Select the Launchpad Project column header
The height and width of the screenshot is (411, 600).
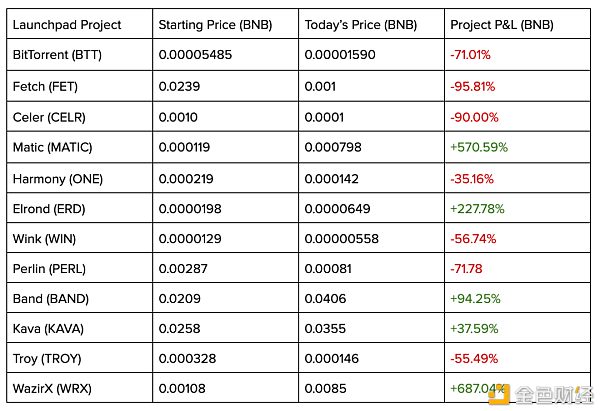[67, 25]
